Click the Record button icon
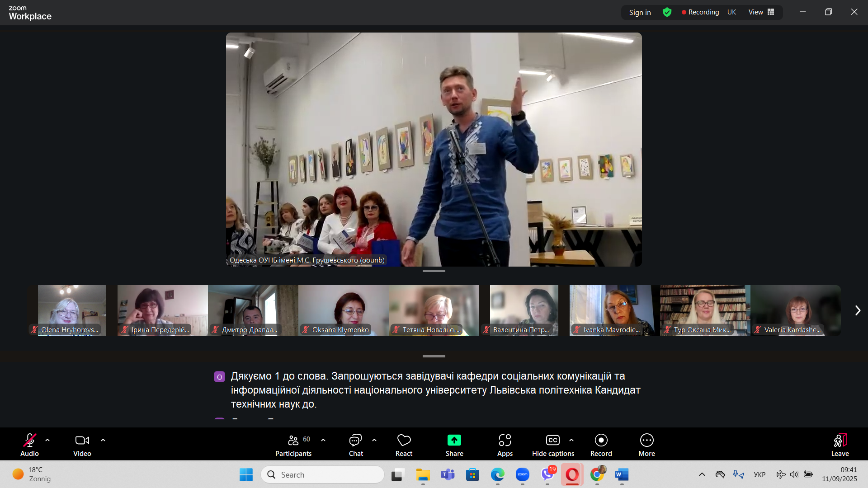This screenshot has height=488, width=868. (601, 440)
